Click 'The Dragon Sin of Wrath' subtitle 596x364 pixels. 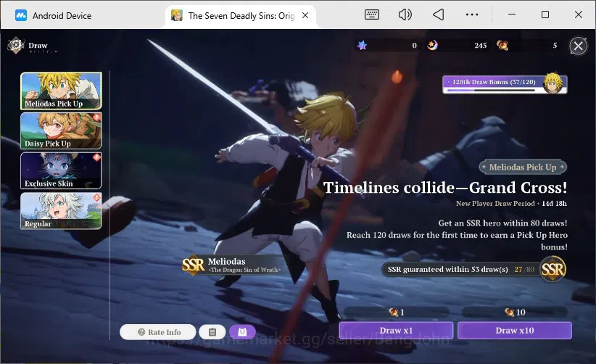point(244,270)
